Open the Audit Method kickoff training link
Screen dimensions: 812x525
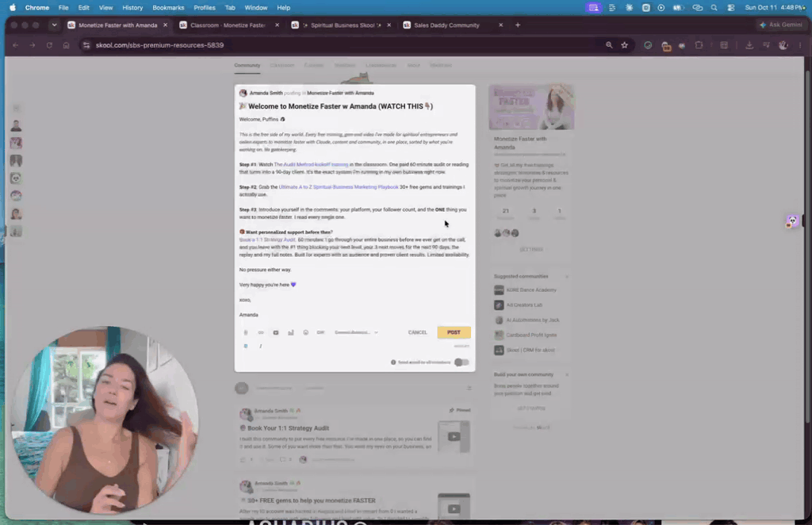click(x=311, y=165)
